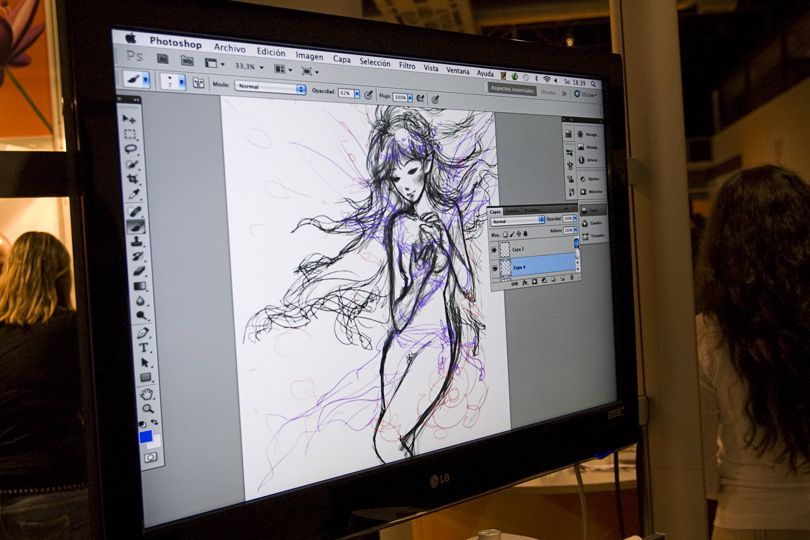Select the Zoom tool
This screenshot has height=540, width=810.
pyautogui.click(x=149, y=409)
